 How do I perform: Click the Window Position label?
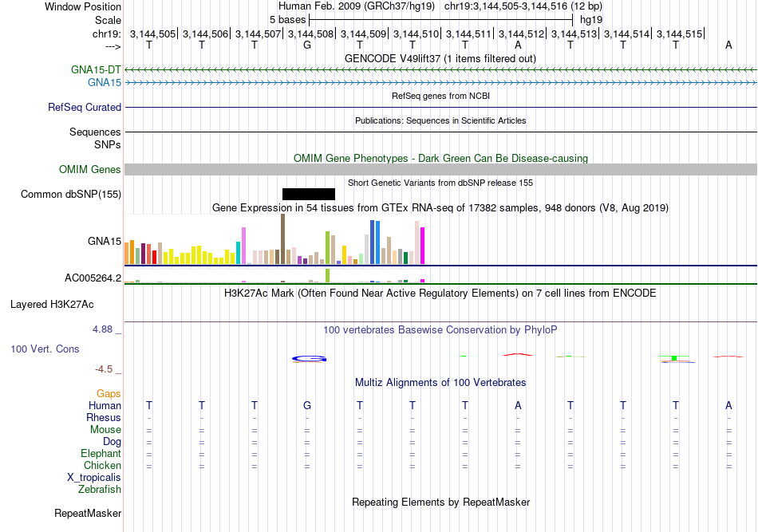click(x=83, y=6)
